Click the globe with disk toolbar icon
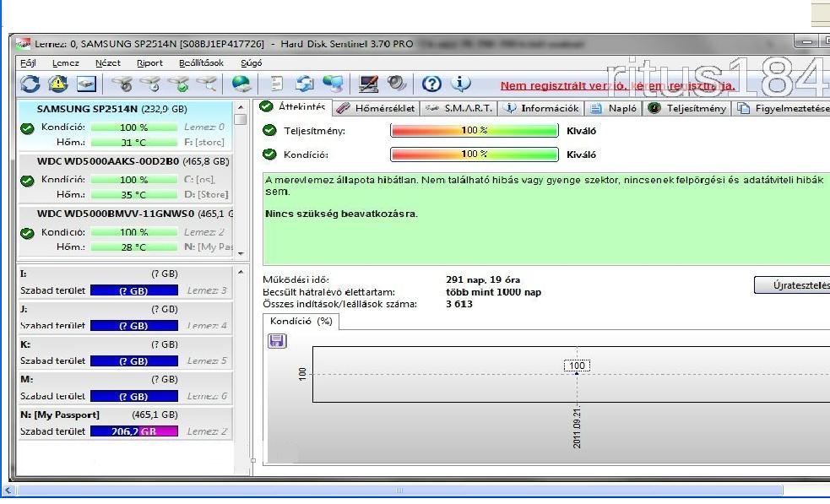The width and height of the screenshot is (830, 504). [x=241, y=84]
